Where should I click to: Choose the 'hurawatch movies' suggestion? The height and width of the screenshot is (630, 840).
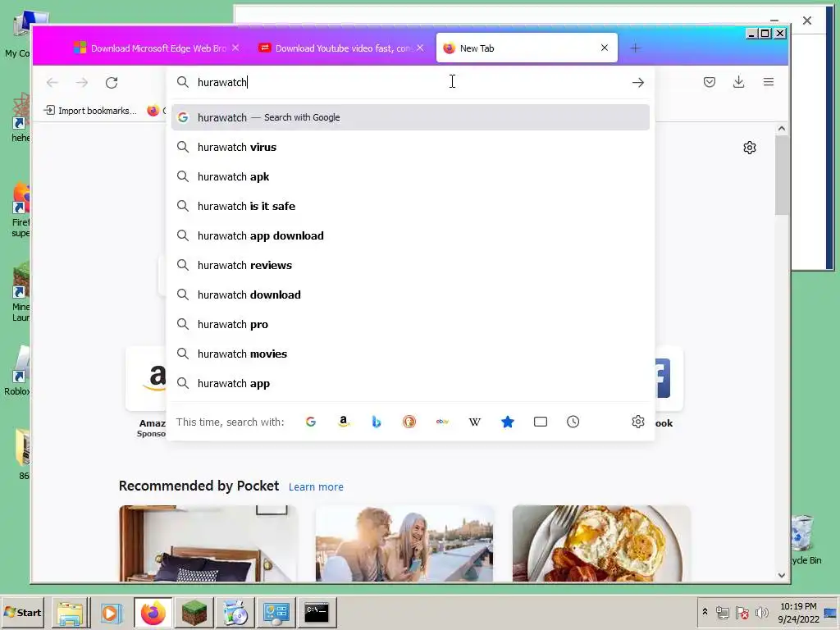(x=410, y=354)
